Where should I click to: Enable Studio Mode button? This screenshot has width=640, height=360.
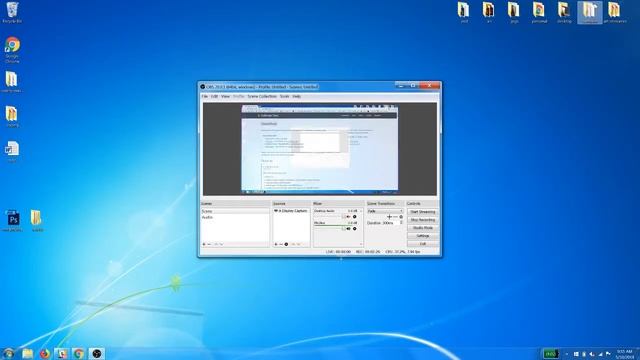tap(423, 228)
